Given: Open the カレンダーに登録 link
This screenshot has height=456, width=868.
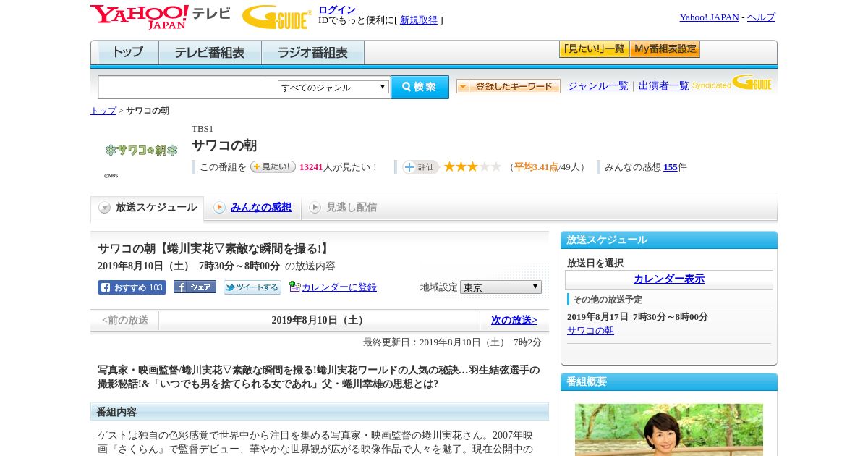Looking at the screenshot, I should pyautogui.click(x=339, y=287).
